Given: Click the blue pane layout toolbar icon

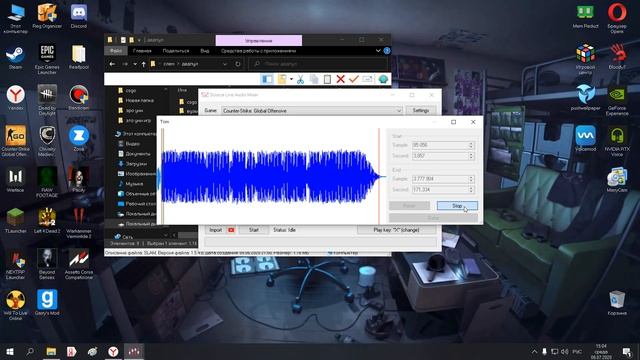Looking at the screenshot, I should pos(267,79).
